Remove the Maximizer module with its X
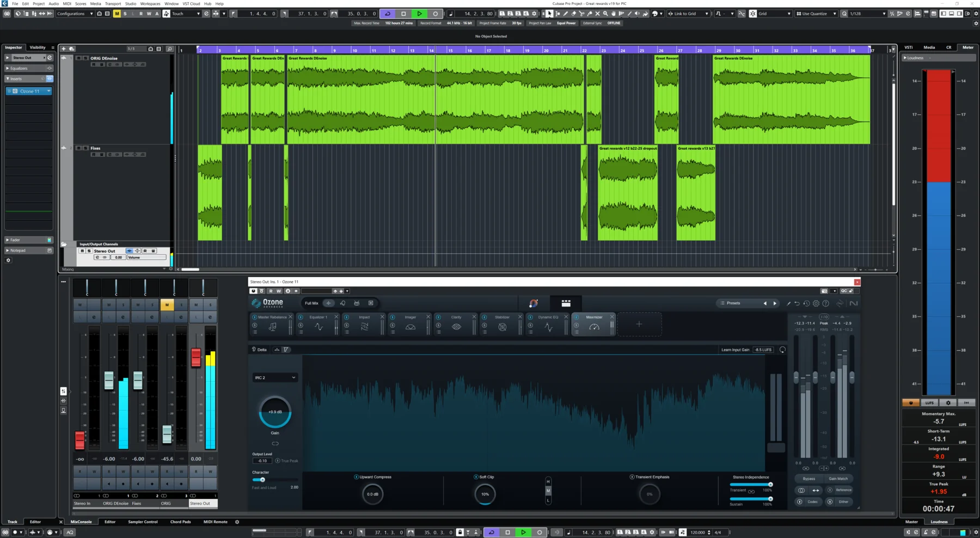The image size is (980, 538). (x=612, y=317)
